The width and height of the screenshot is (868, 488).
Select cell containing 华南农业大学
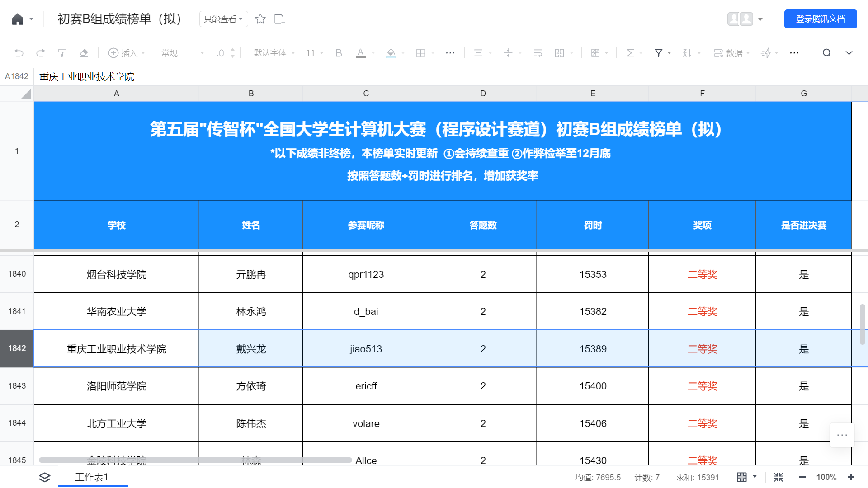[x=116, y=311]
